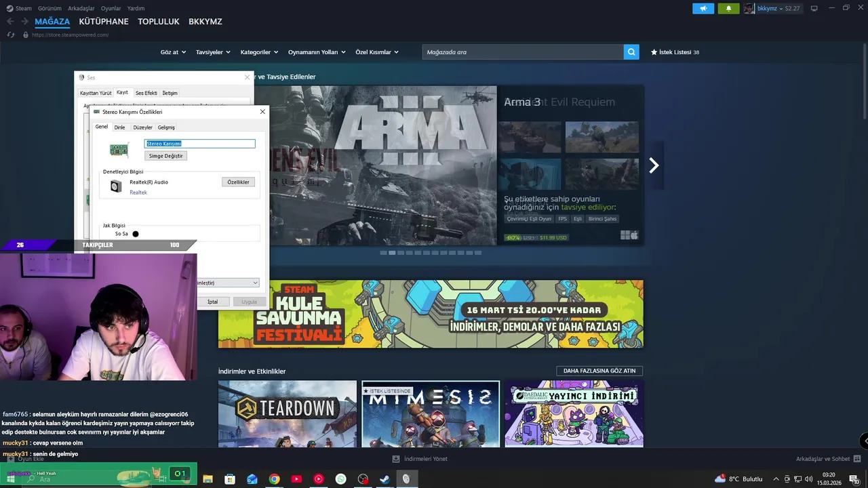Click the Stereo Karışımı sound card icon
Screen dimensions: 868x488
point(119,150)
